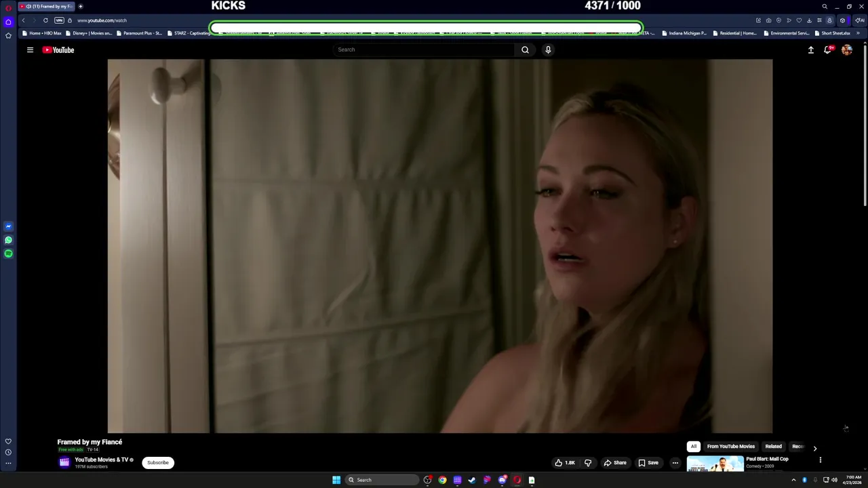
Task: Open Paul Blart: Mall Cop title link
Action: (x=767, y=459)
